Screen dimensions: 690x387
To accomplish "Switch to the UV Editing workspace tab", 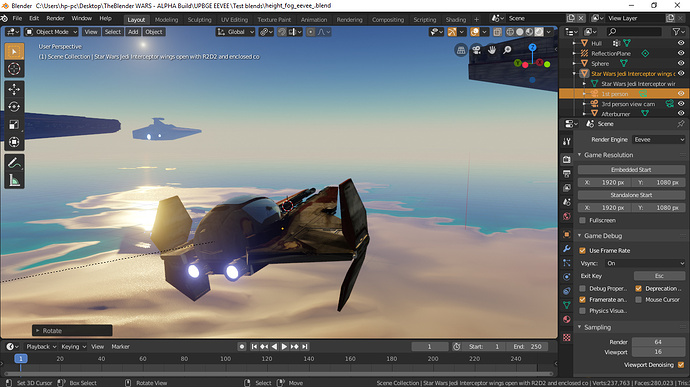I will click(235, 19).
